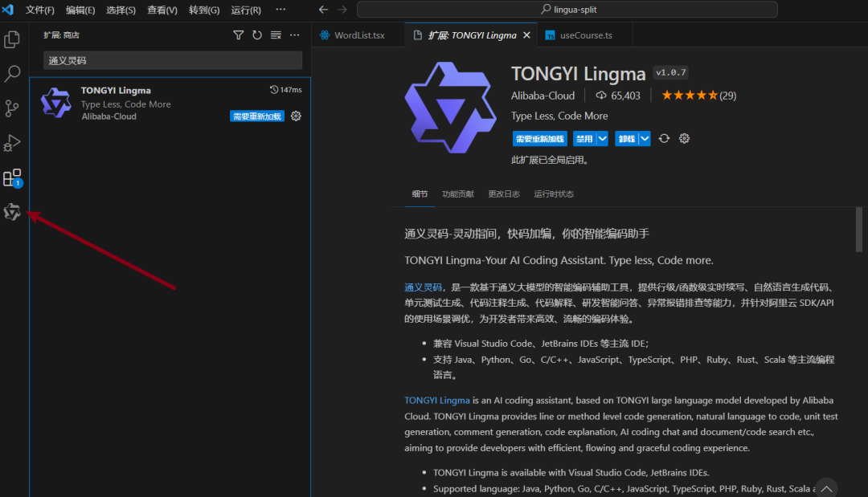This screenshot has height=497, width=868.
Task: Select the 细节 details tab
Action: (420, 194)
